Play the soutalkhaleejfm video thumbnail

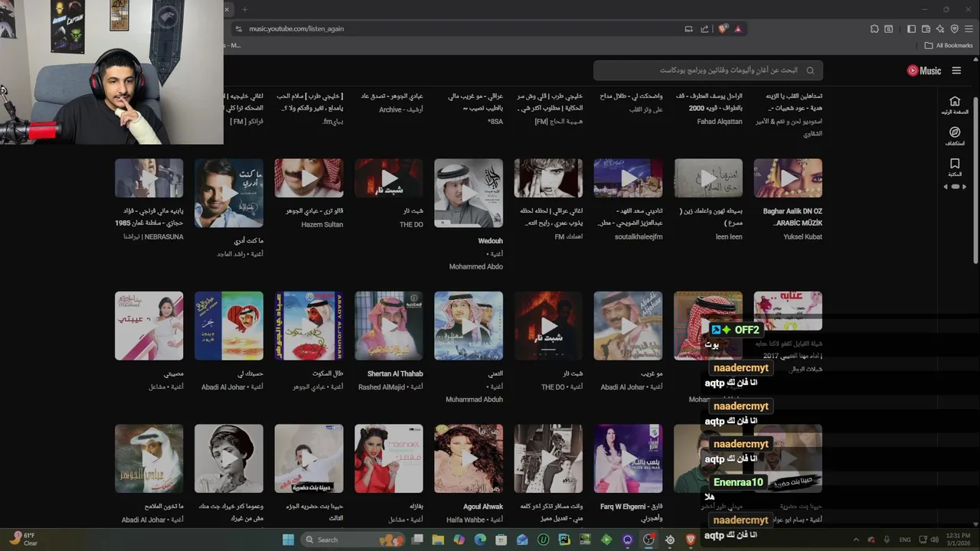point(629,178)
